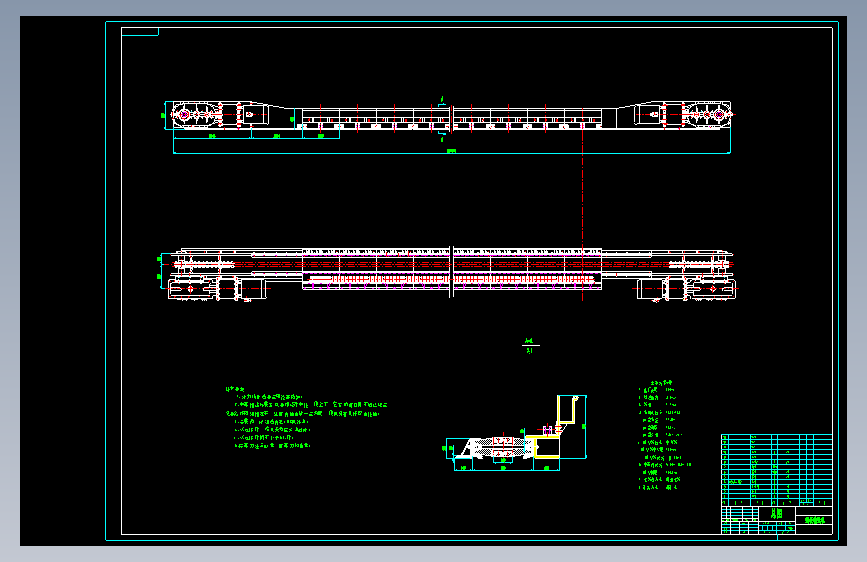
Task: Select the green technical notes text block
Action: 306,418
